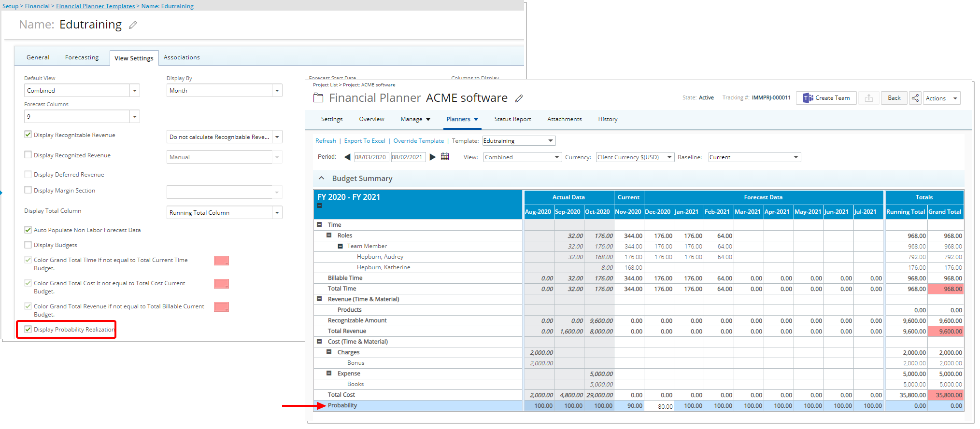Screen dimensions: 980x429
Task: Enable Display Margin Section checkbox
Action: tap(28, 190)
